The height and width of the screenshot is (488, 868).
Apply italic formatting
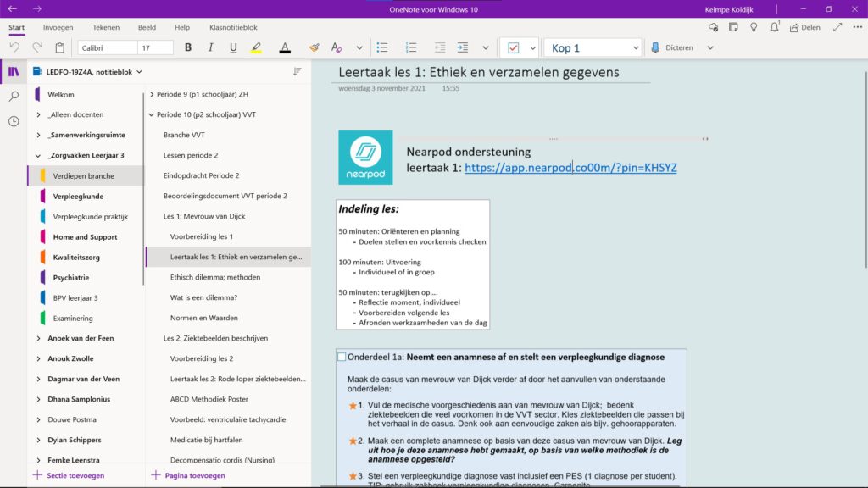click(x=210, y=47)
